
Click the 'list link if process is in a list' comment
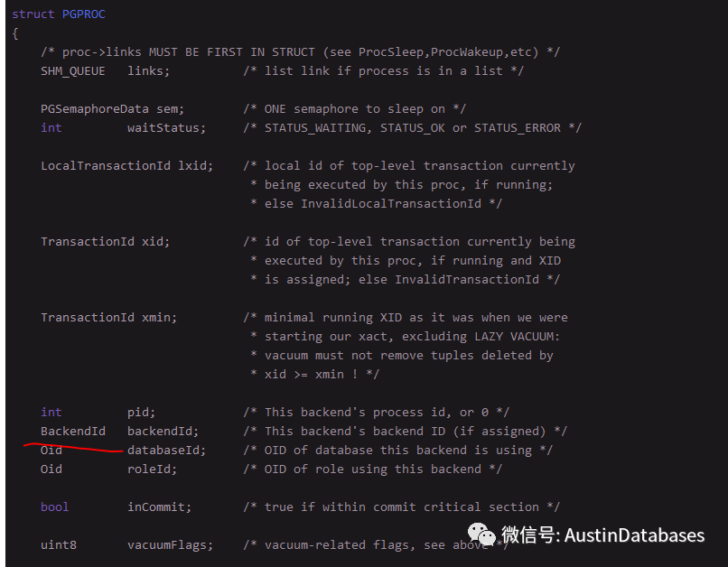[x=384, y=71]
